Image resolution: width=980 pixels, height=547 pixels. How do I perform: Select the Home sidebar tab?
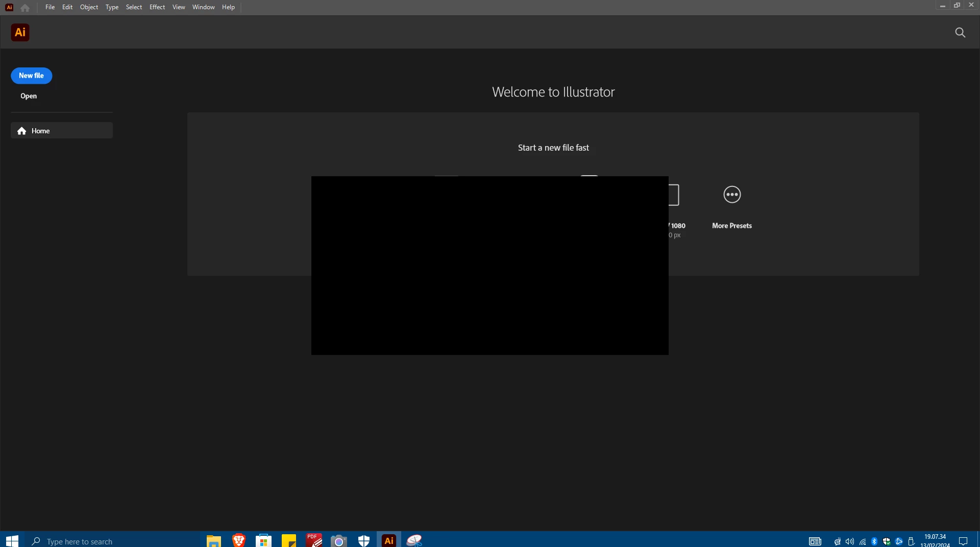pos(62,131)
